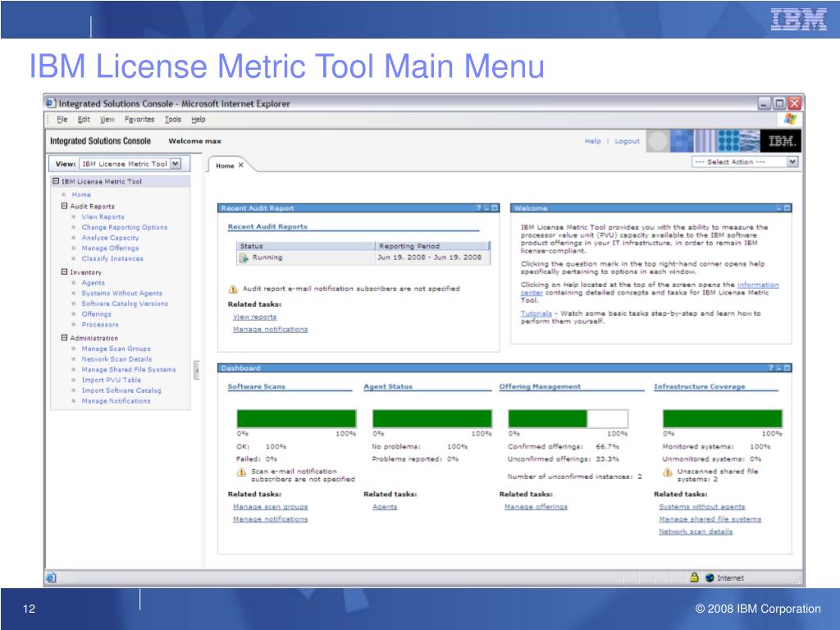Click the Windows flag logo icon
Image resolution: width=840 pixels, height=630 pixels.
tap(790, 119)
